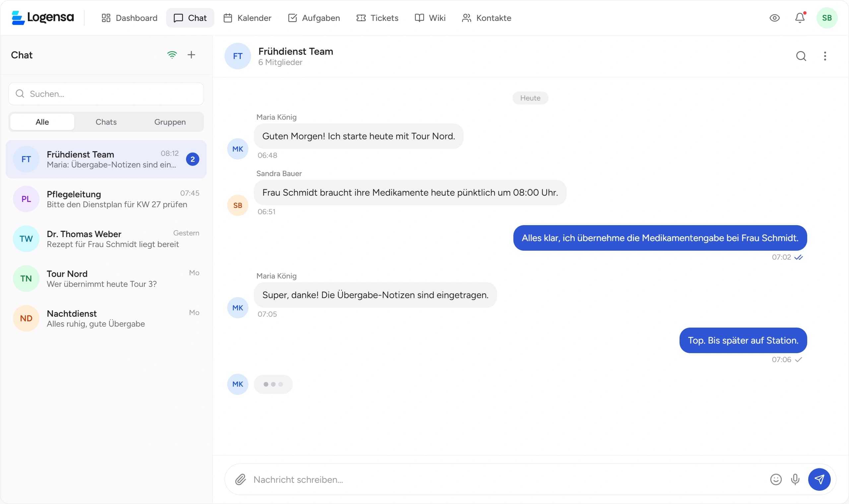849x504 pixels.
Task: Click 'Bitte den Dienstplan für KW 27 prüfen' preview
Action: [x=117, y=205]
